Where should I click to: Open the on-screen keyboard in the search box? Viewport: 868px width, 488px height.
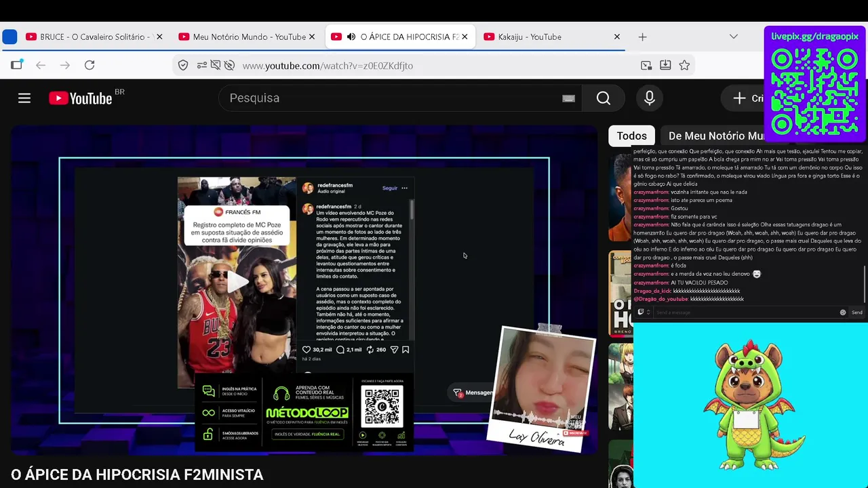(568, 98)
